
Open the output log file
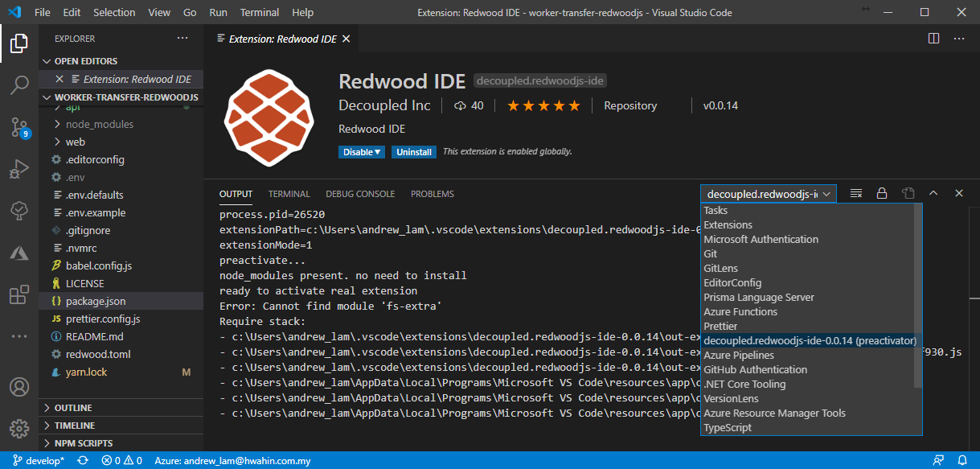click(x=908, y=194)
